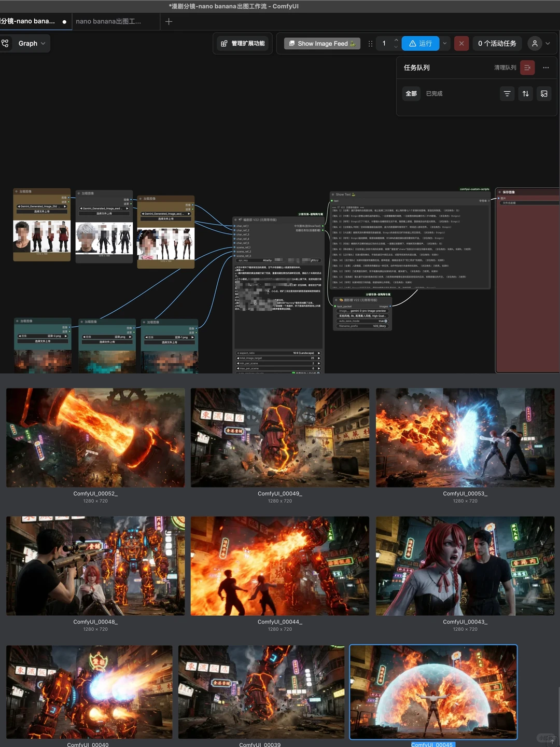Open the dropdown arrow next to 运行
The width and height of the screenshot is (560, 747).
444,44
